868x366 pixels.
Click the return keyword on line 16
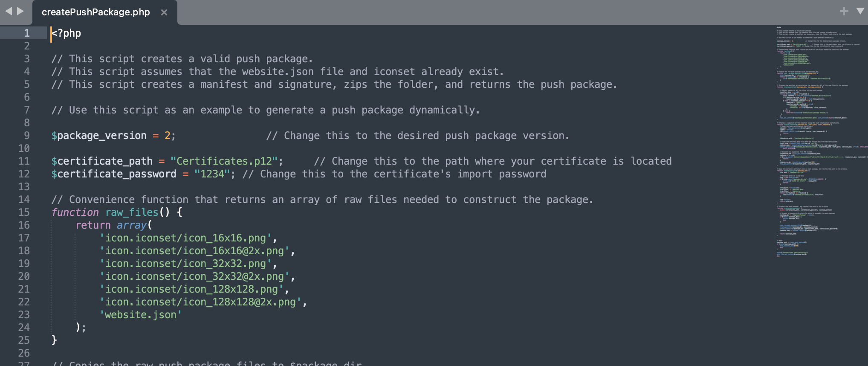(x=93, y=225)
